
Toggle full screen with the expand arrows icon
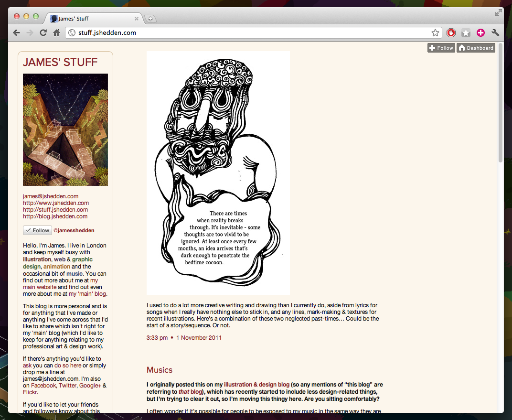click(x=498, y=13)
